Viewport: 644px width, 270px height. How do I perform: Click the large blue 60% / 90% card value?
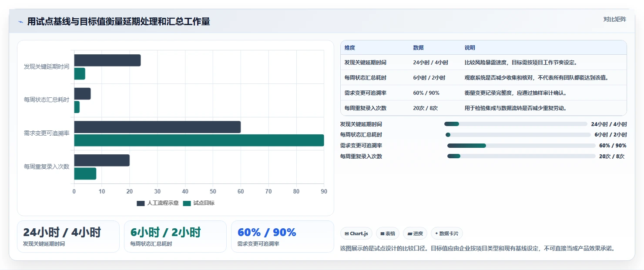point(267,233)
